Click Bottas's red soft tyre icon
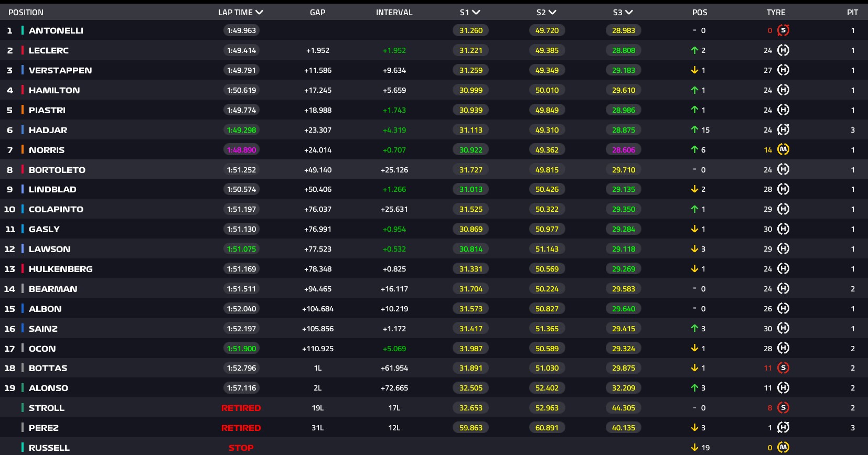This screenshot has width=868, height=455. click(783, 368)
